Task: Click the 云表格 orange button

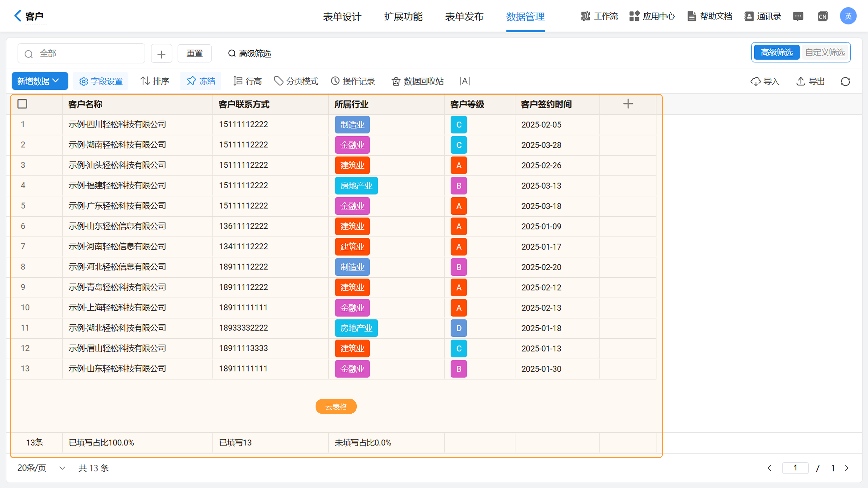Action: (x=336, y=406)
